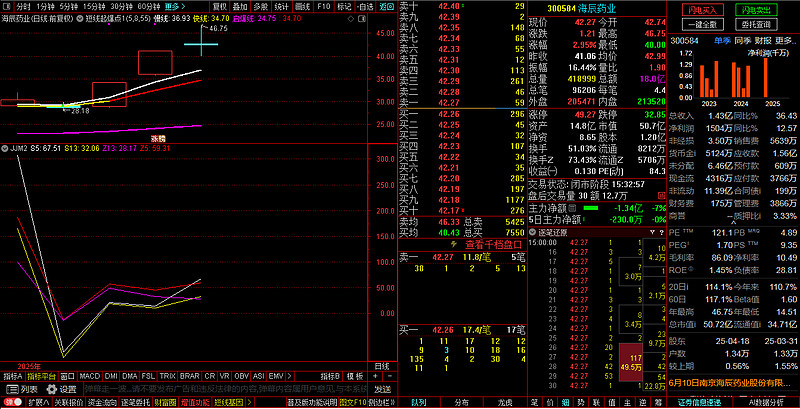Screen dimensions: 800x409
Task: Select DMI indicator tab
Action: pyautogui.click(x=111, y=376)
